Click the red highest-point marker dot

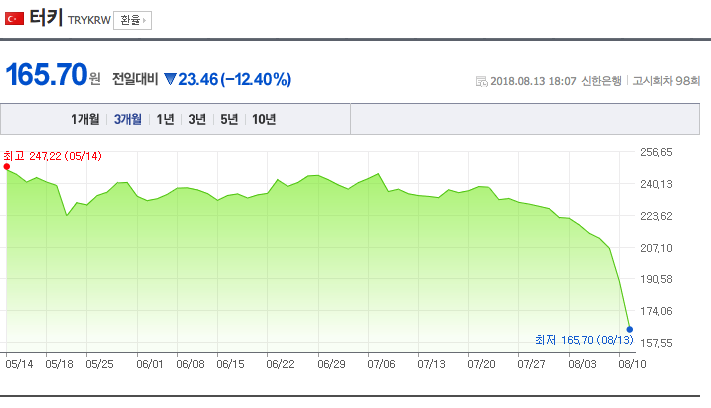pyautogui.click(x=8, y=168)
